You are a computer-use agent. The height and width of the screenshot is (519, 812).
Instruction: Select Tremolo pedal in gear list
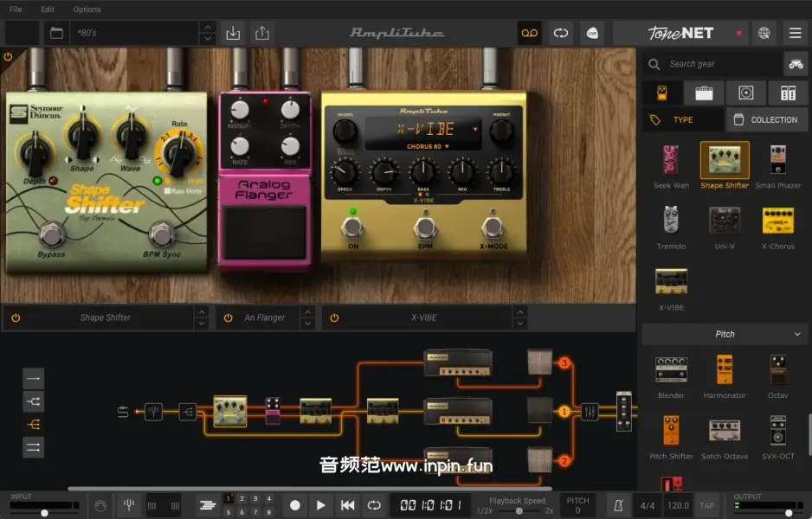coord(671,227)
